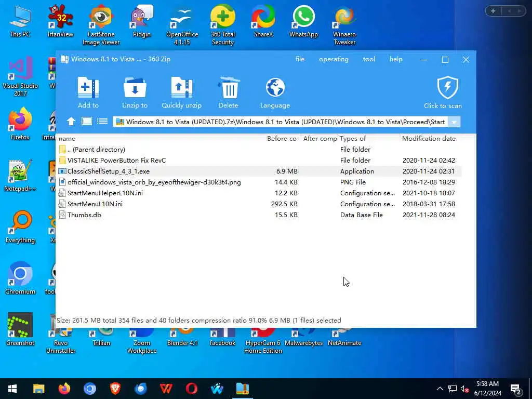Open Pidgin desktop shortcut
Viewport: 532px width, 399px height.
[x=141, y=21]
